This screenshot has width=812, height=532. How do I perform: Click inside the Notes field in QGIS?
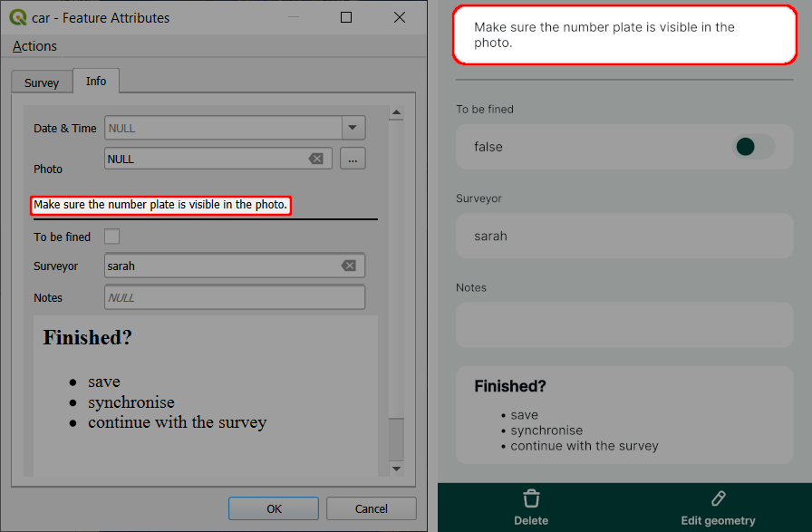coord(234,296)
